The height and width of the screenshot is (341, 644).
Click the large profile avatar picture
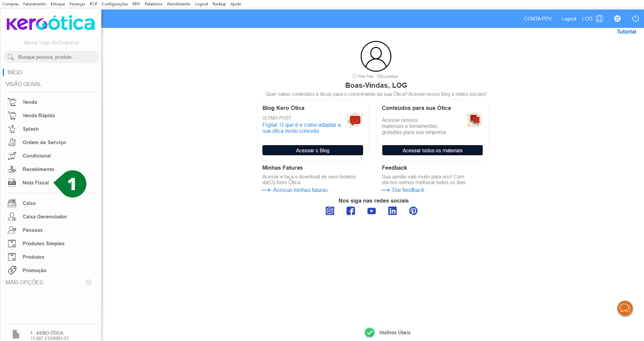click(376, 56)
